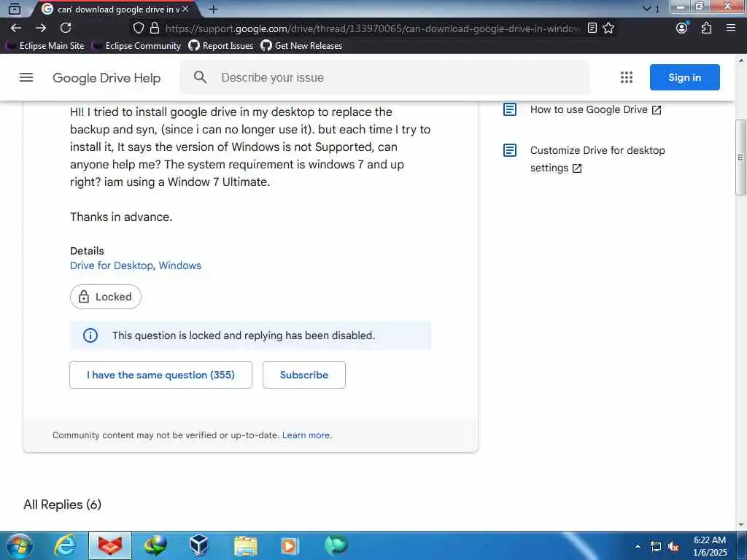
Task: Toggle reader view in the address bar
Action: coord(592,28)
